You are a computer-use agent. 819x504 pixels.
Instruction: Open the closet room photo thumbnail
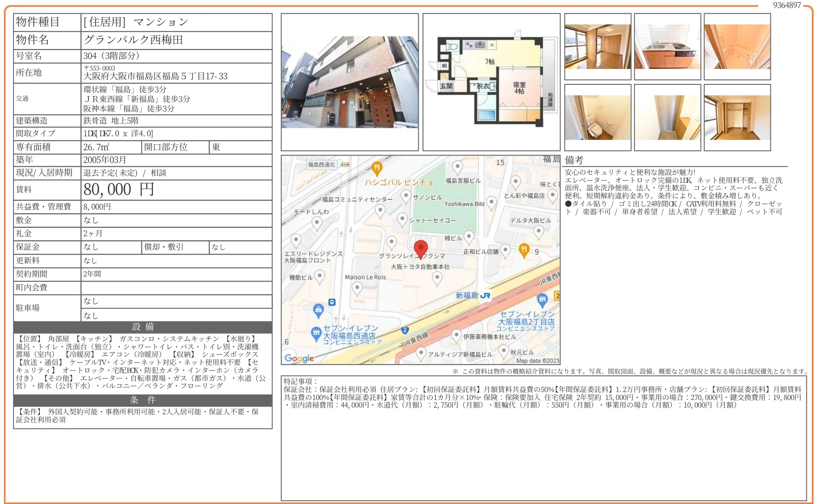click(737, 118)
